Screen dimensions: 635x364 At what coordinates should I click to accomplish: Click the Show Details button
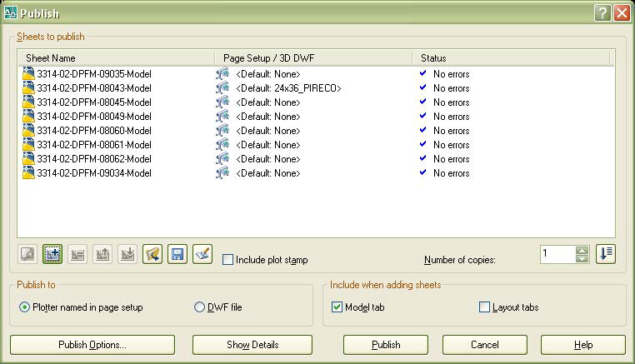coord(252,345)
